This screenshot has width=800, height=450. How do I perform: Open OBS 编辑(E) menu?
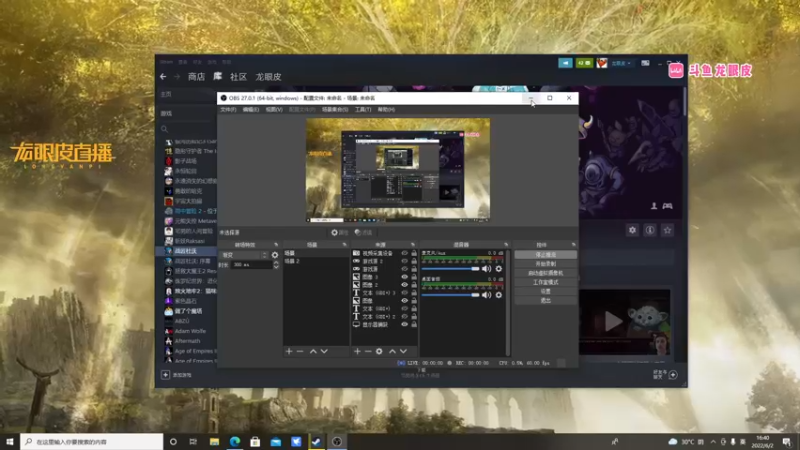click(251, 110)
